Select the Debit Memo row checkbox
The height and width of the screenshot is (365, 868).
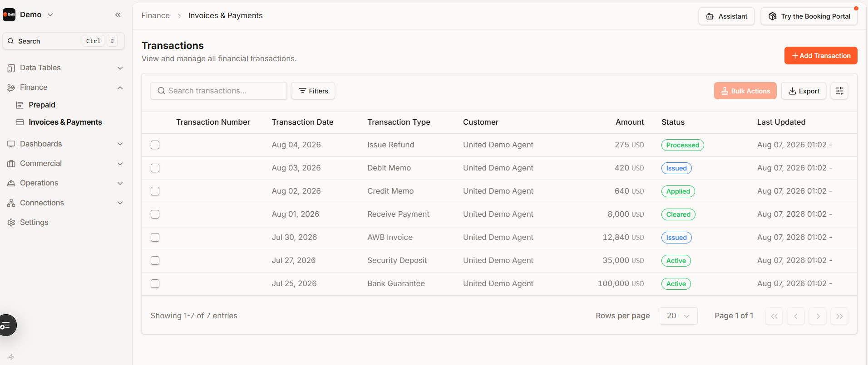coord(155,168)
